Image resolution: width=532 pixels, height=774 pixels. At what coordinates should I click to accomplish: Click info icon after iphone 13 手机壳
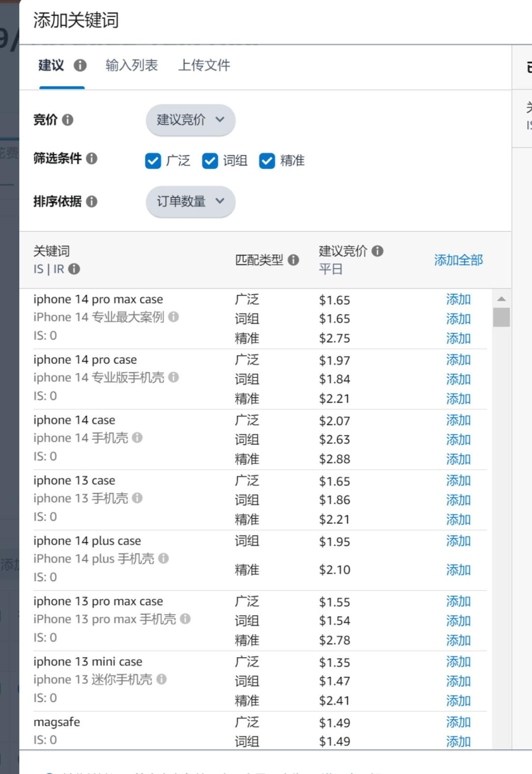tap(137, 498)
